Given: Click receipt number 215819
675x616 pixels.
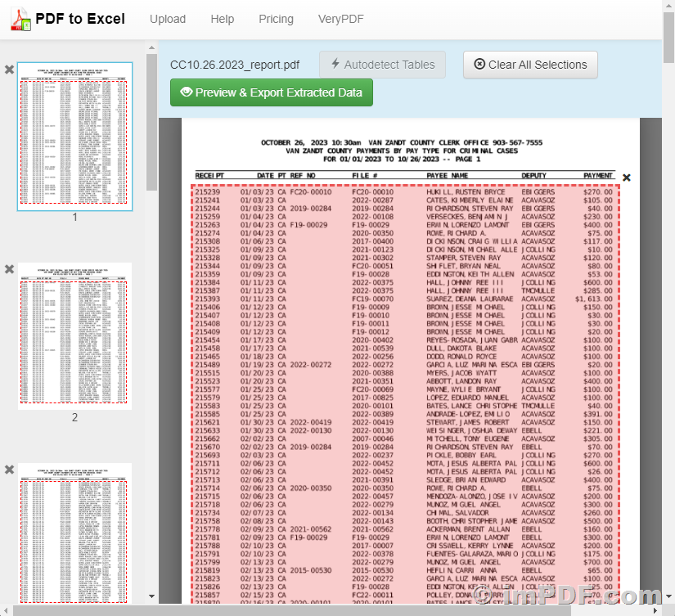Looking at the screenshot, I should coord(208,570).
